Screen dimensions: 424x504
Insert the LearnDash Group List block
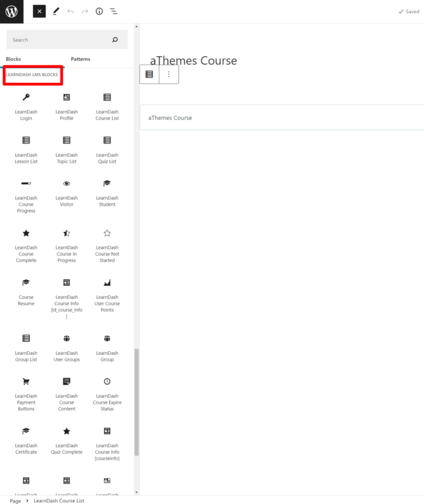coord(26,348)
